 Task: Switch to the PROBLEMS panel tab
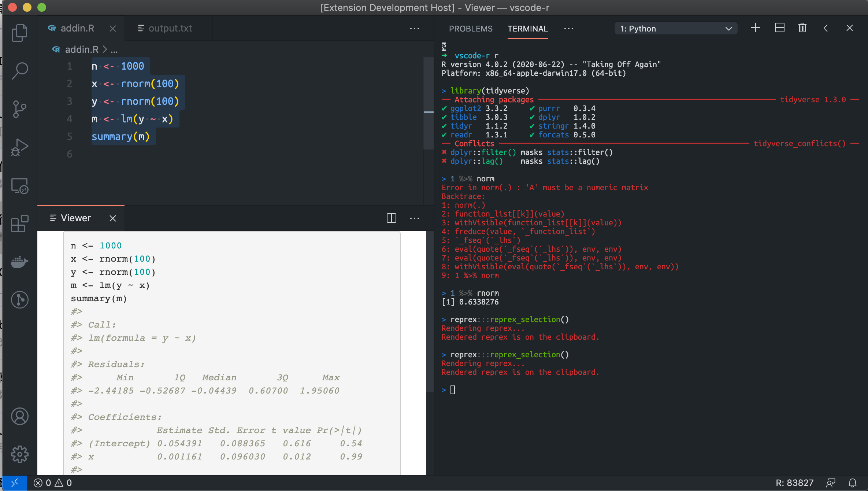tap(471, 29)
